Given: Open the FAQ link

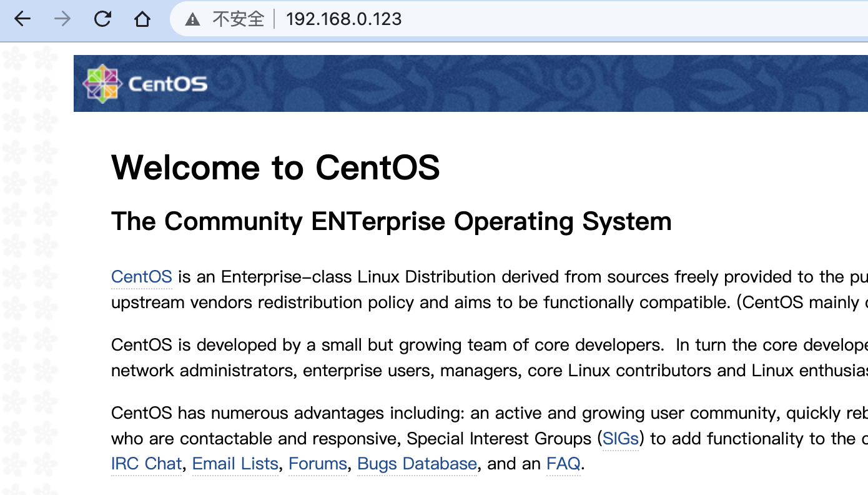Looking at the screenshot, I should click(x=563, y=464).
